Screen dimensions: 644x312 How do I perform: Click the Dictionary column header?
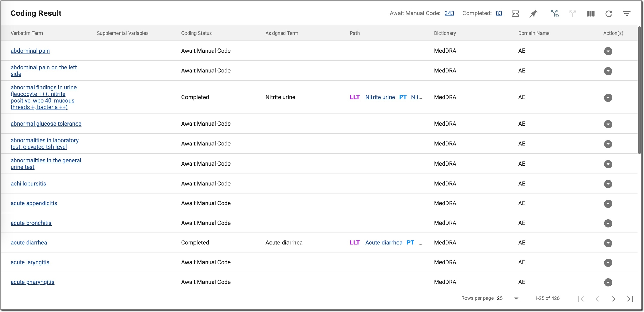[445, 33]
